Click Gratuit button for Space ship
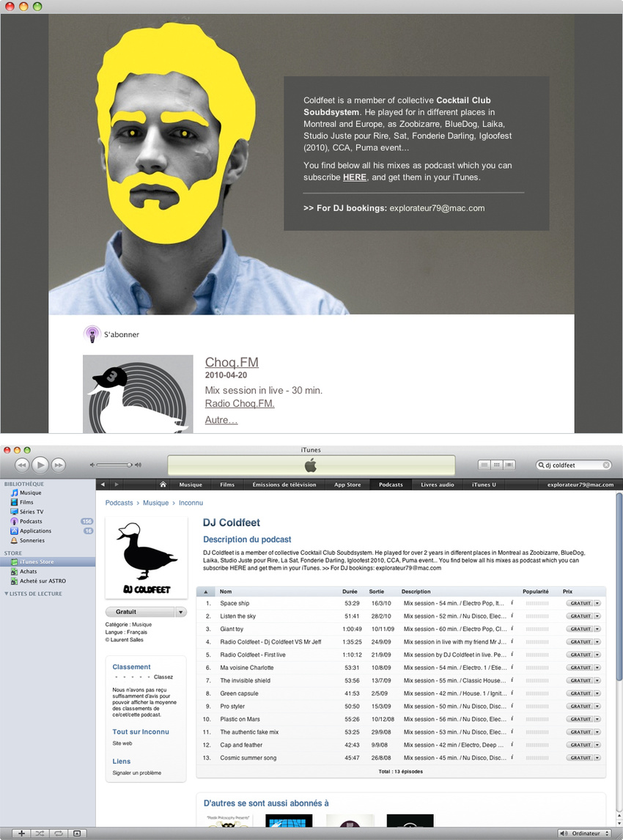The width and height of the screenshot is (623, 840). (x=580, y=603)
